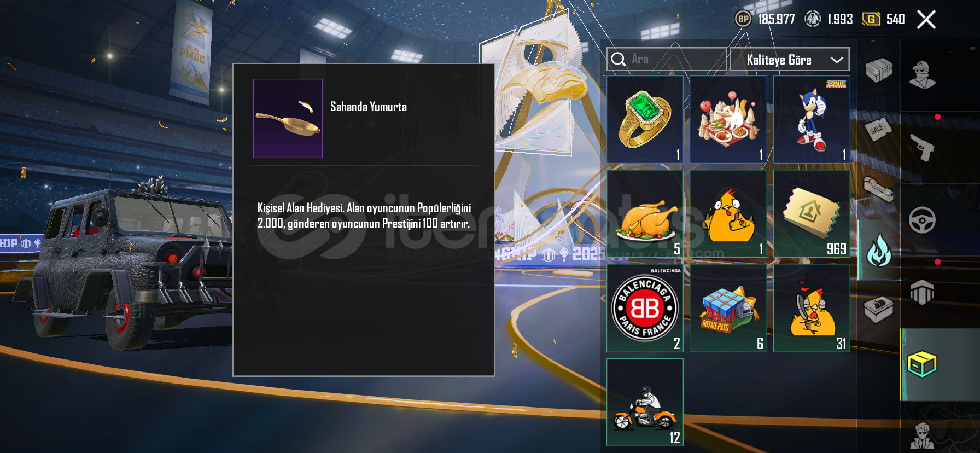Switch to the character outfit category

click(922, 75)
